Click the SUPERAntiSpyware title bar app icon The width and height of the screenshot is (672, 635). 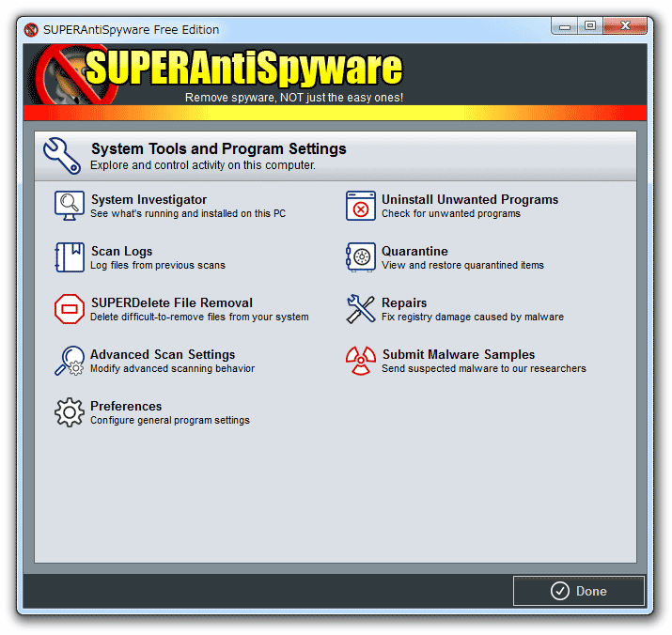[x=31, y=29]
